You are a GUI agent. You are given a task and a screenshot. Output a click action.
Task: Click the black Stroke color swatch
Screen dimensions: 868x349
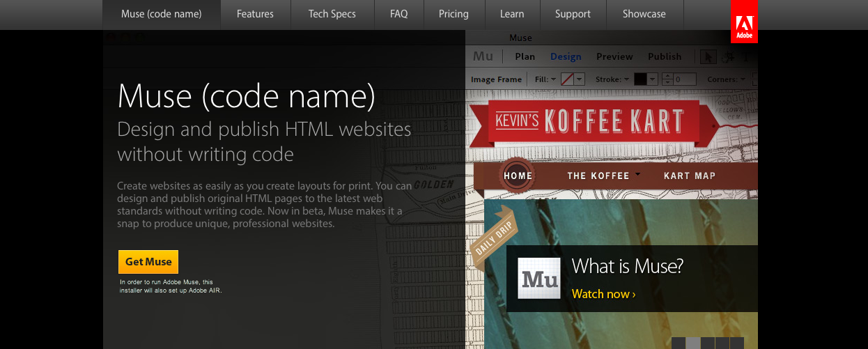[x=640, y=79]
